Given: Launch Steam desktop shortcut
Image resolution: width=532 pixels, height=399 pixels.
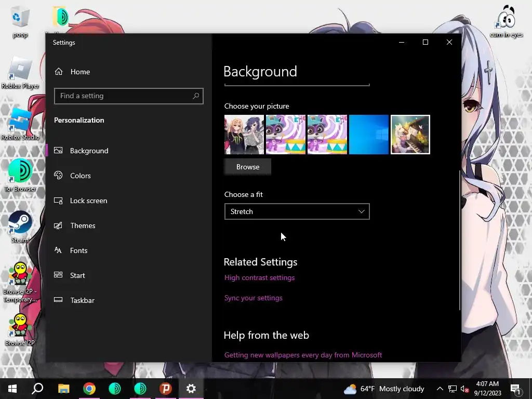Looking at the screenshot, I should [x=20, y=227].
